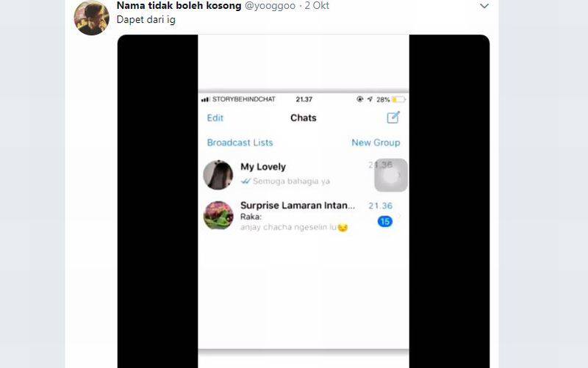Tap the 15 unread messages badge
Viewport: 588px width, 368px height.
pyautogui.click(x=384, y=222)
